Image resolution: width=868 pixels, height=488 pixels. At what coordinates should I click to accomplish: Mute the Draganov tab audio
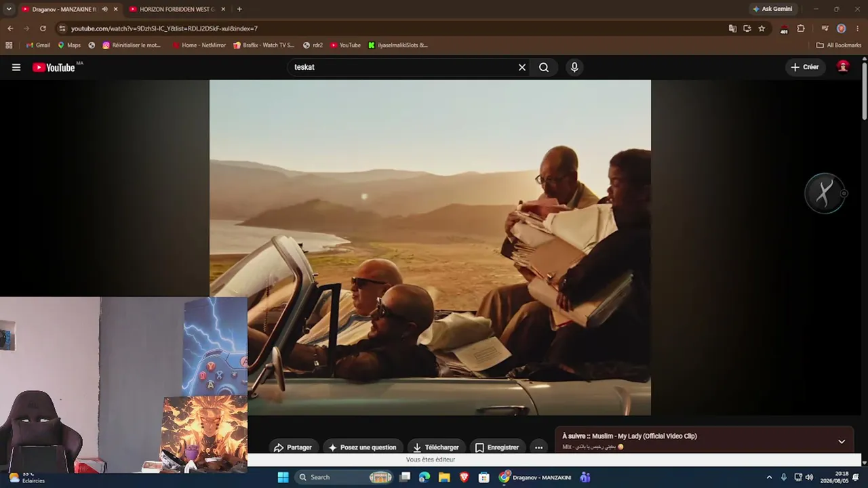[x=104, y=9]
